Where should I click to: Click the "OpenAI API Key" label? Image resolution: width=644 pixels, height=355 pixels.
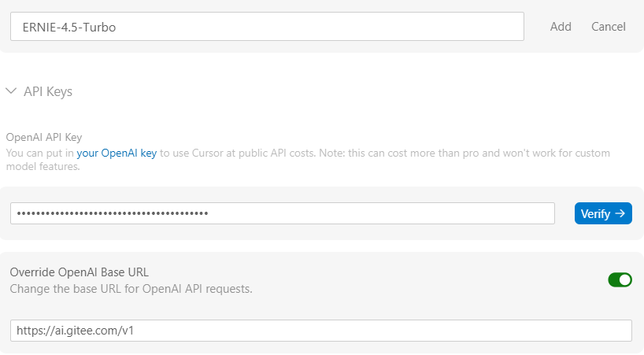[43, 138]
